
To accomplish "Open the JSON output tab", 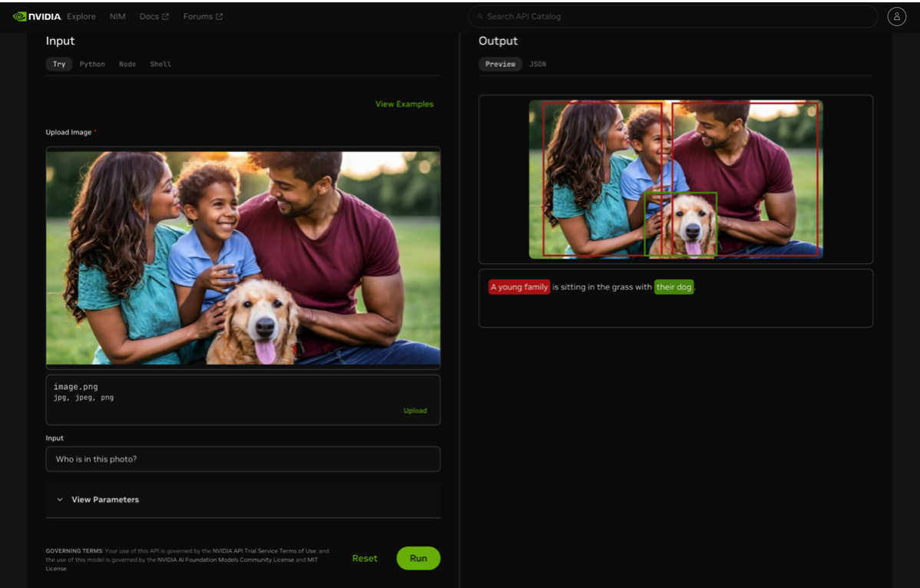I will click(x=538, y=64).
